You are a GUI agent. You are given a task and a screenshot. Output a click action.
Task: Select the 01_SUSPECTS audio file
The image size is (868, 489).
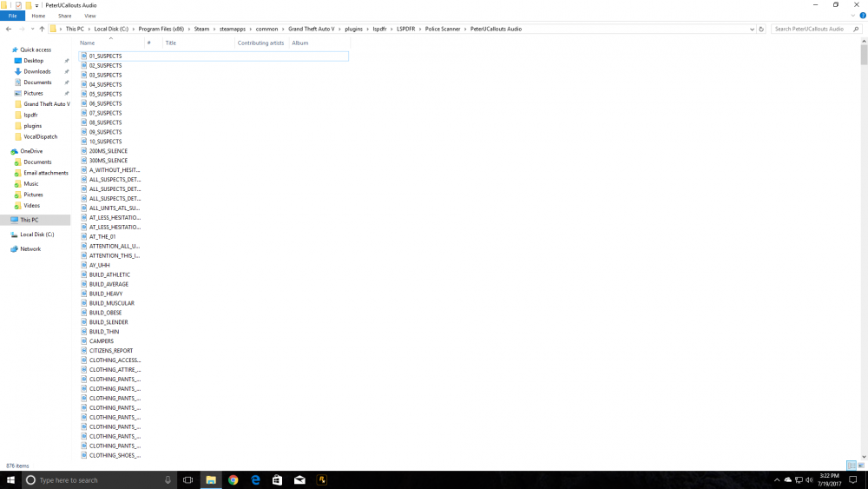coord(214,56)
